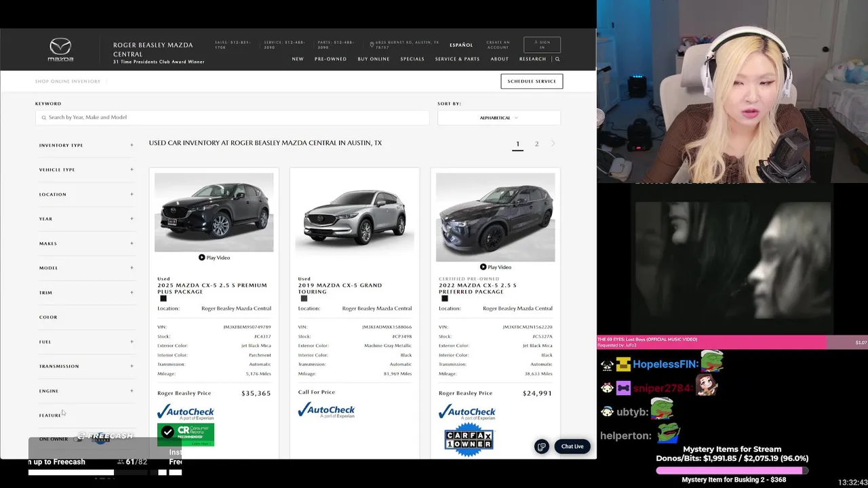Click the gray color swatch under the 2019 CX-5
The image size is (868, 488).
304,299
